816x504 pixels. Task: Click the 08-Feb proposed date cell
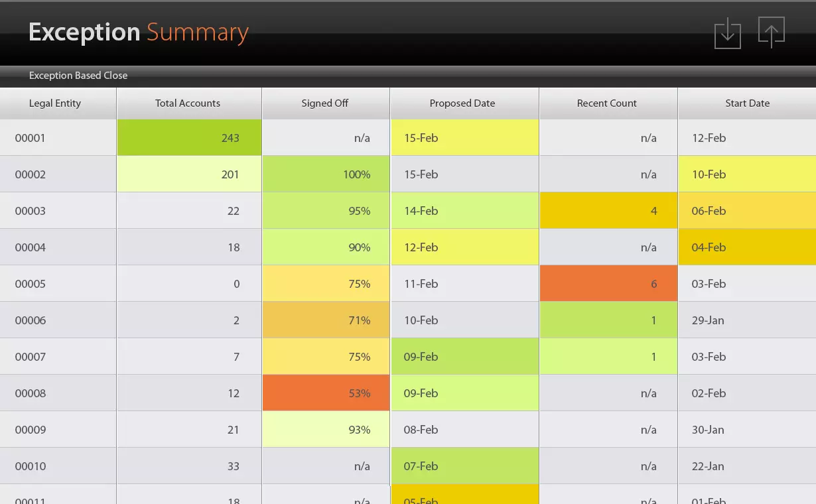[x=464, y=430]
